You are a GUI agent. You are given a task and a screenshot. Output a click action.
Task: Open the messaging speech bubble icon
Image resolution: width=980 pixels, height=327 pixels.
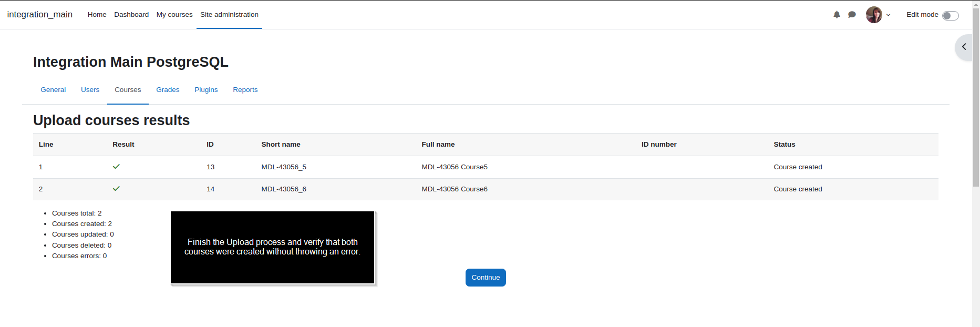(852, 15)
